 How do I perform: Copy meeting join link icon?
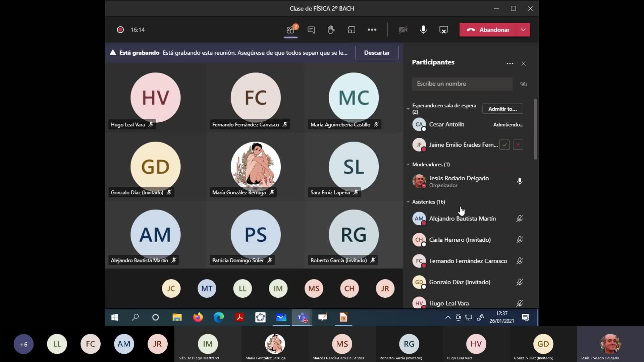pos(523,84)
